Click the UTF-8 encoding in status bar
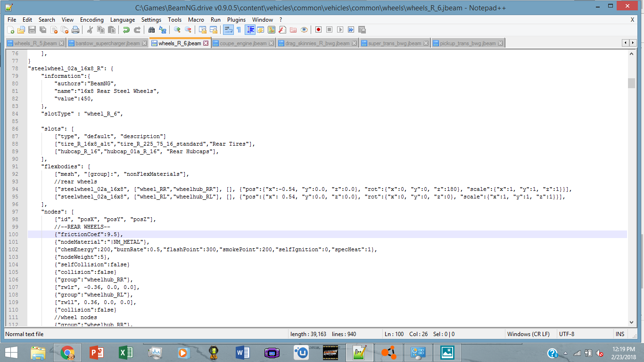This screenshot has height=362, width=644. (567, 334)
